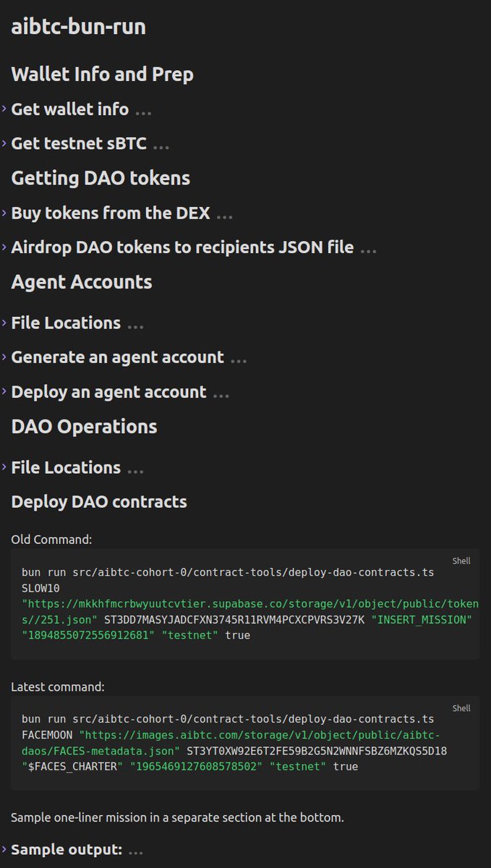Click the Getting DAO tokens heading
The width and height of the screenshot is (491, 868).
tap(101, 178)
